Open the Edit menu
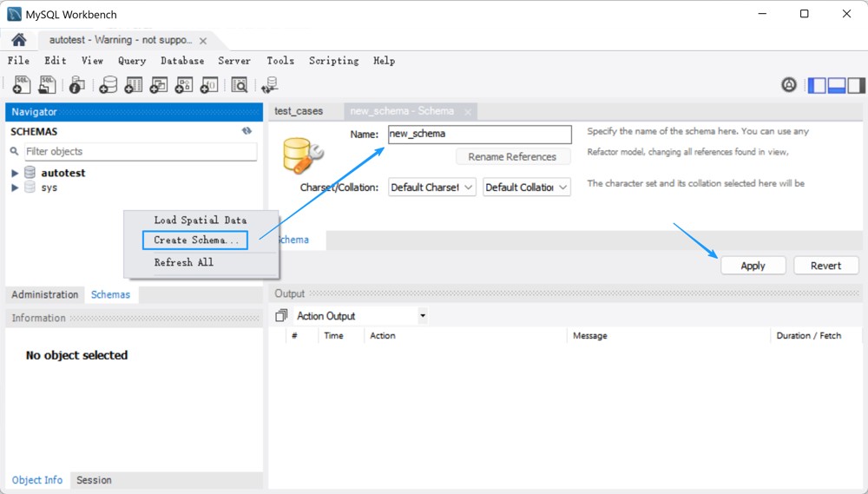The image size is (868, 494). [x=56, y=61]
